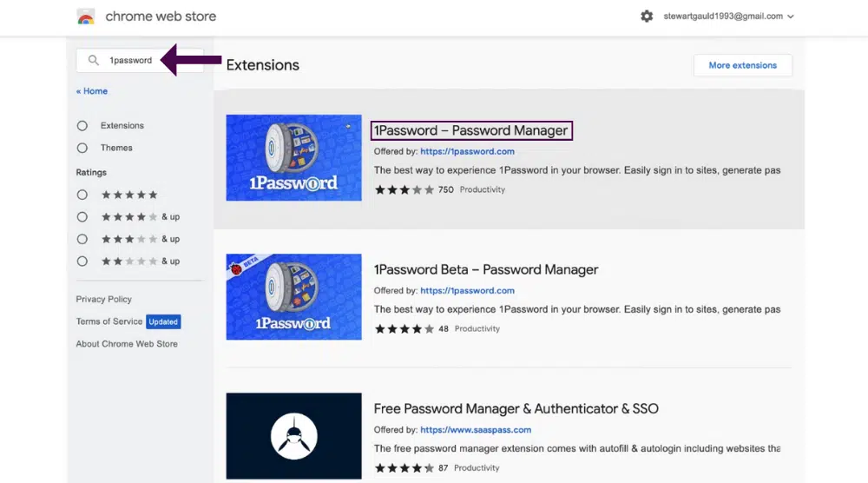Screen dimensions: 868x483
Task: Select the three stars & up filter
Action: point(82,239)
